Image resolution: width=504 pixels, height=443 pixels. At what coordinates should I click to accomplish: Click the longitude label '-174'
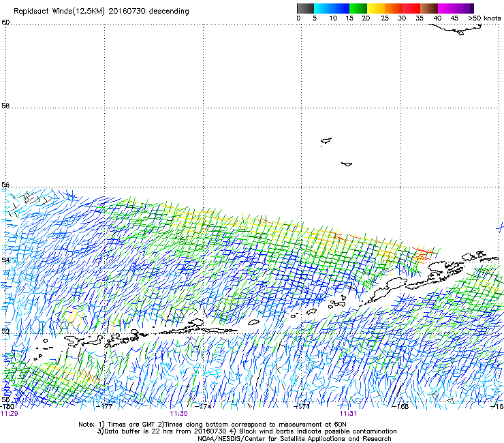tap(204, 406)
